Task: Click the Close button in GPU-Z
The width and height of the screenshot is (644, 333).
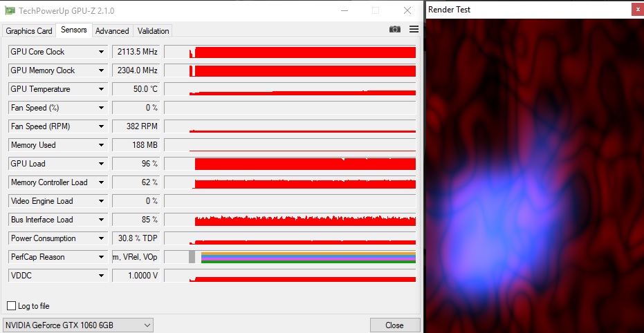Action: click(x=395, y=325)
